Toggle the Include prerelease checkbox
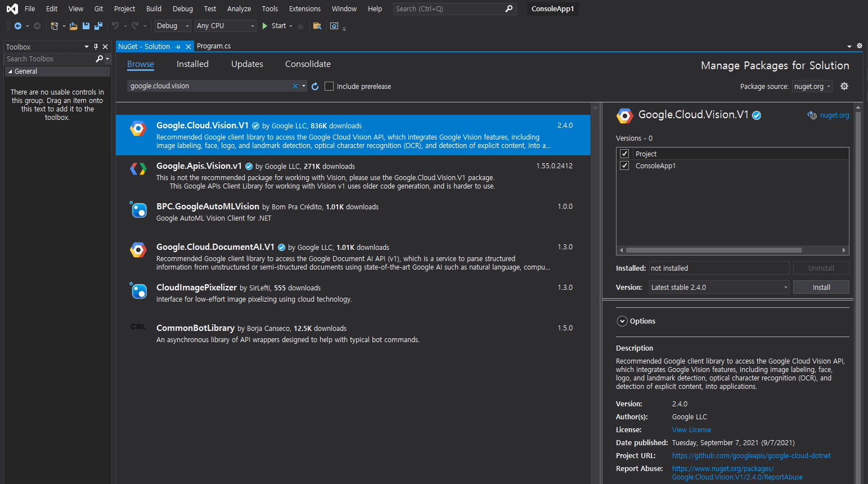868x484 pixels. tap(329, 86)
